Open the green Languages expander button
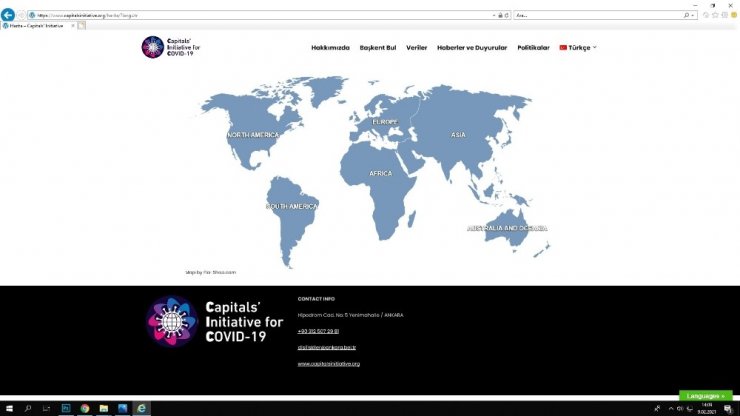Screen dimensions: 740x416 (706, 396)
